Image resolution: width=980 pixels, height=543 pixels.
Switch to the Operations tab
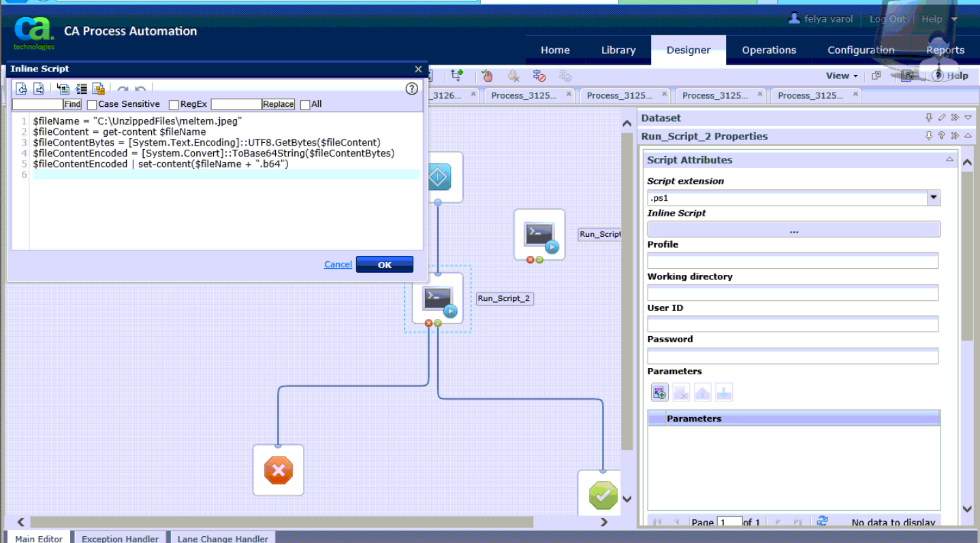pos(769,50)
